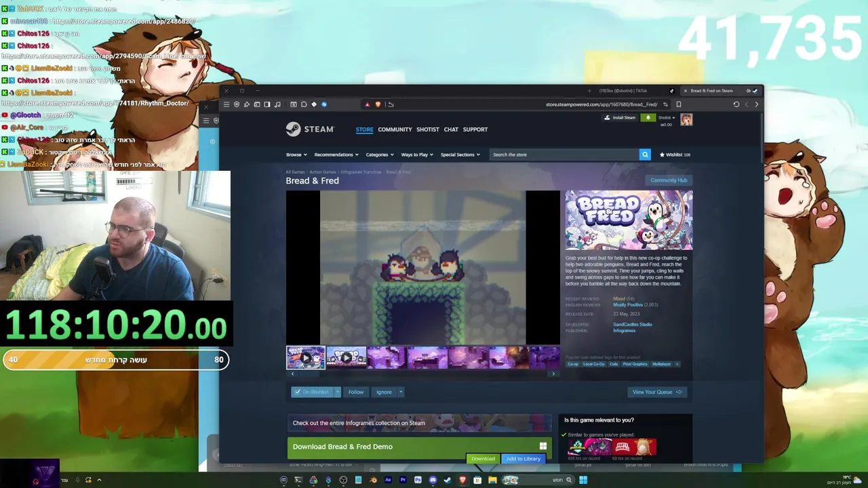Click Add to Library button
This screenshot has width=868, height=488.
[x=524, y=459]
